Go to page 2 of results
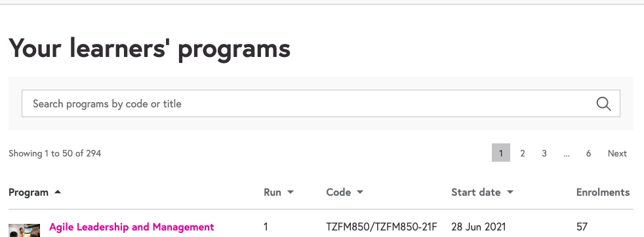 pyautogui.click(x=523, y=153)
